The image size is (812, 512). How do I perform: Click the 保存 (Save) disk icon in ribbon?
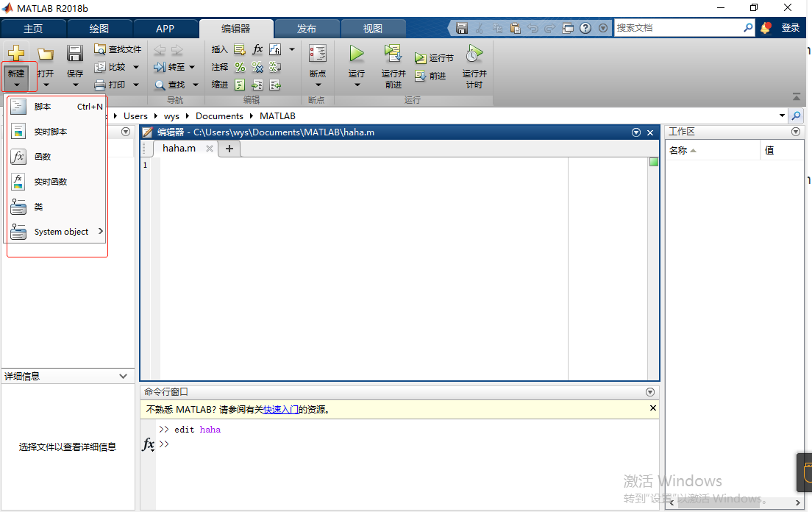pyautogui.click(x=75, y=53)
